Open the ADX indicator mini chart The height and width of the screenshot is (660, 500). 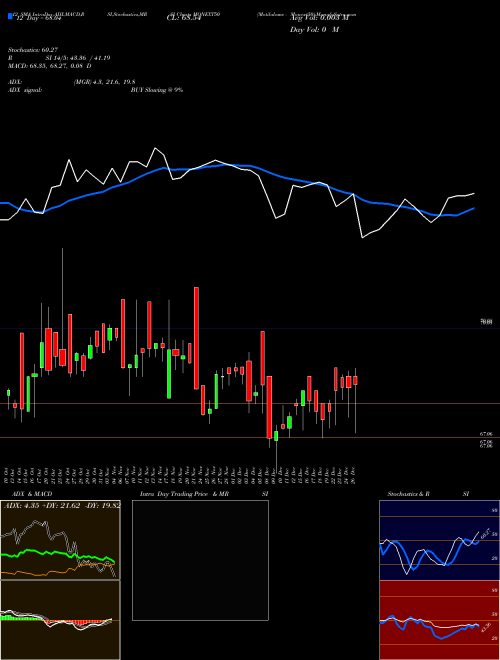point(60,540)
